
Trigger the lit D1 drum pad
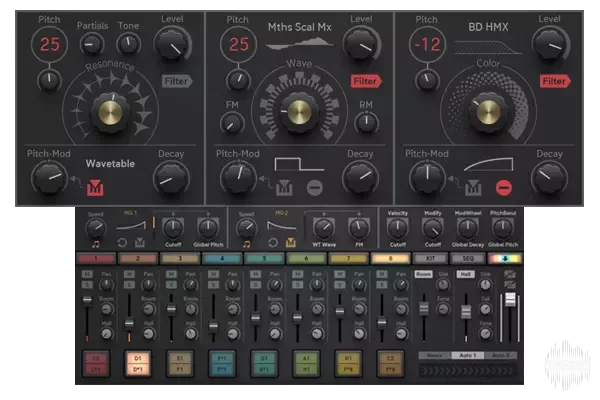pyautogui.click(x=138, y=364)
